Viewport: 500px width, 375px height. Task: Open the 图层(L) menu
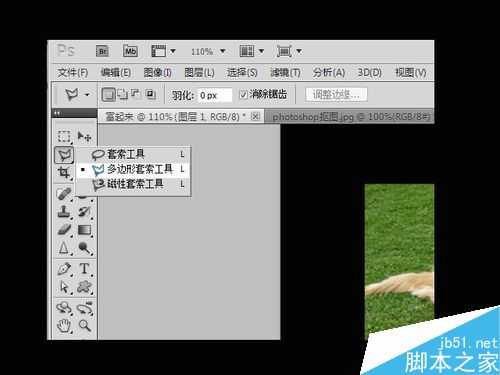pos(199,72)
